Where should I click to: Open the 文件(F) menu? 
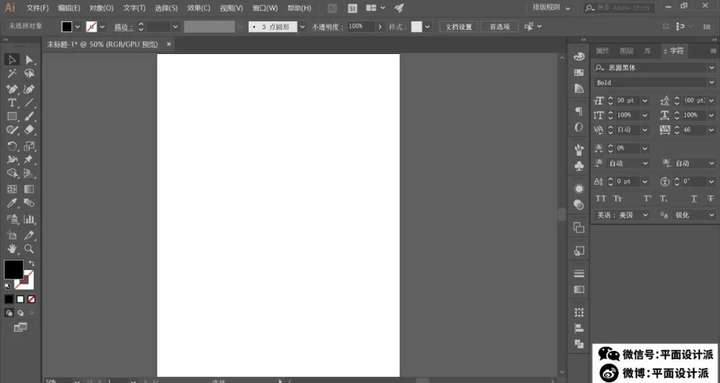37,8
